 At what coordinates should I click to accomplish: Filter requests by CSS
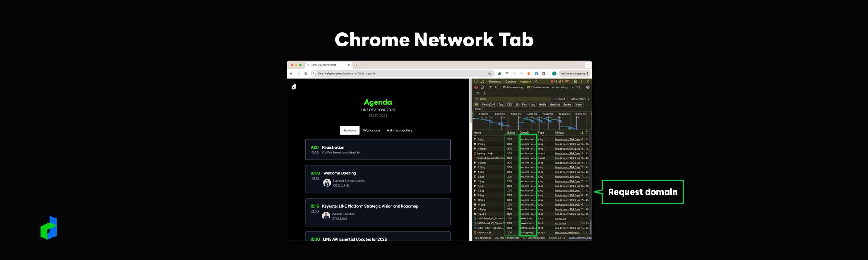[x=509, y=104]
